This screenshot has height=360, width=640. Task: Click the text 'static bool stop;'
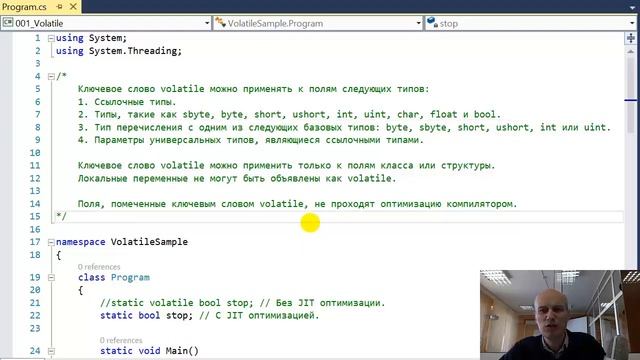pos(146,316)
